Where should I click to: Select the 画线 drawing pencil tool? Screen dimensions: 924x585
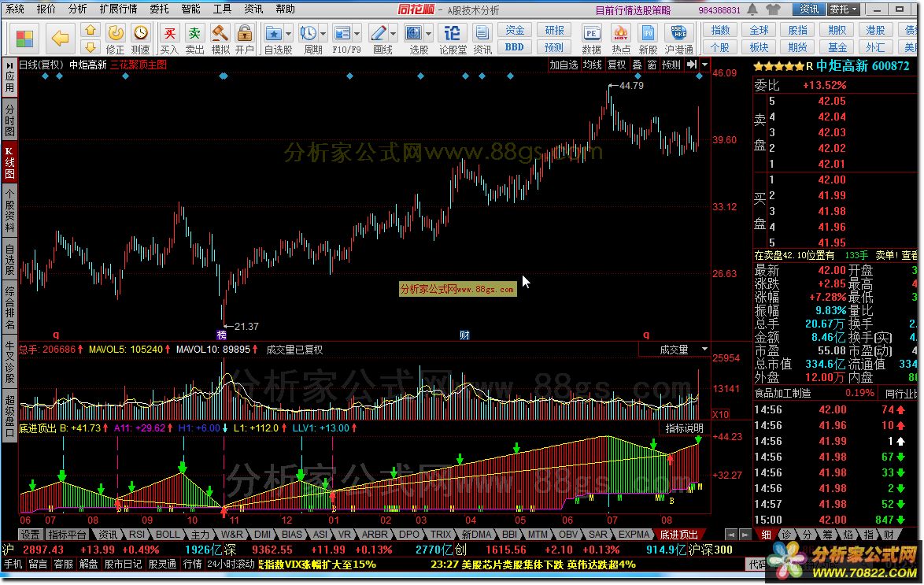379,39
